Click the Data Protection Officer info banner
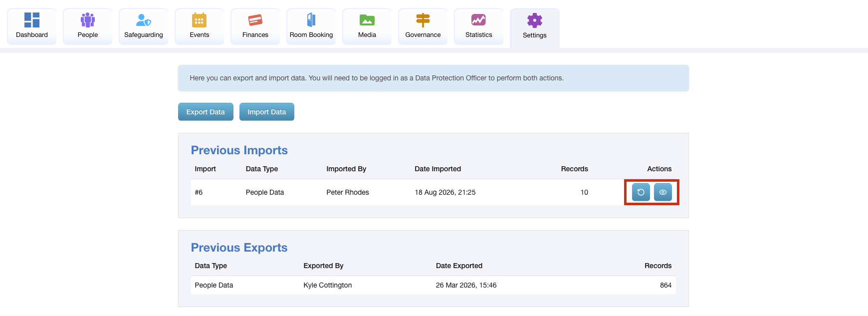Image resolution: width=868 pixels, height=316 pixels. pyautogui.click(x=434, y=78)
